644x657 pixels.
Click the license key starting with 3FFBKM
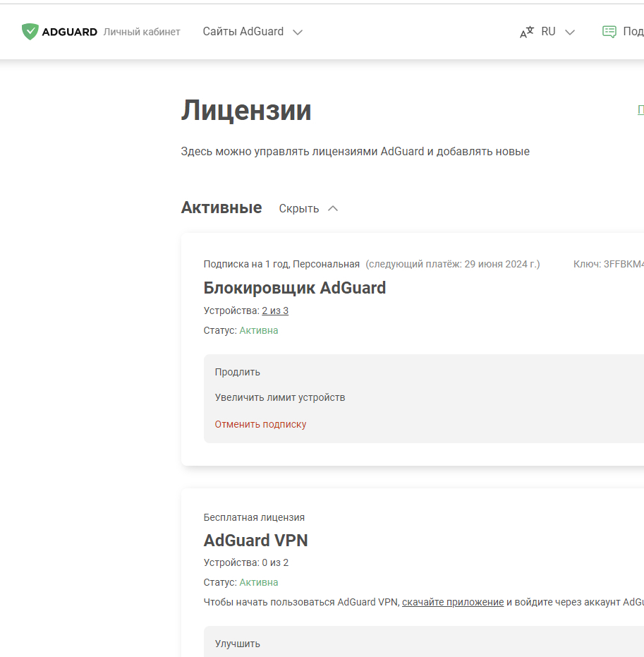coord(621,264)
